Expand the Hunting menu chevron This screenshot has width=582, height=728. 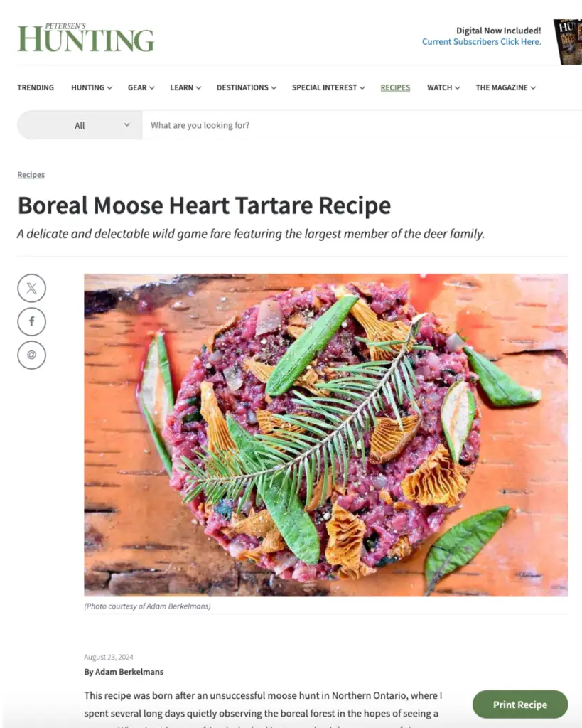[109, 87]
